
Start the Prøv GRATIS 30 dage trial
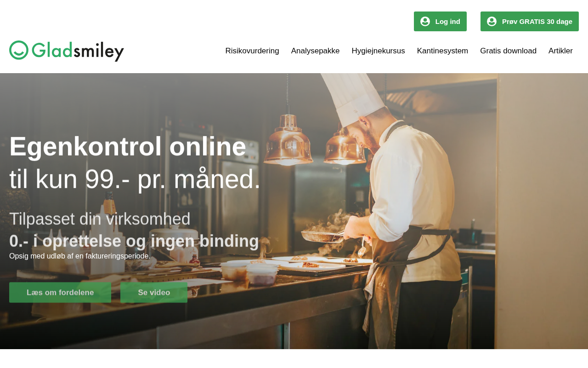click(x=530, y=22)
